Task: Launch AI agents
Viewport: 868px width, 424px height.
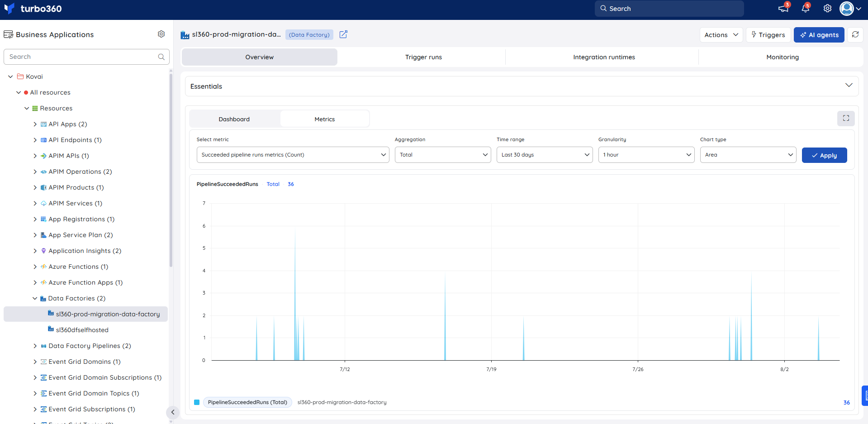Action: tap(819, 35)
